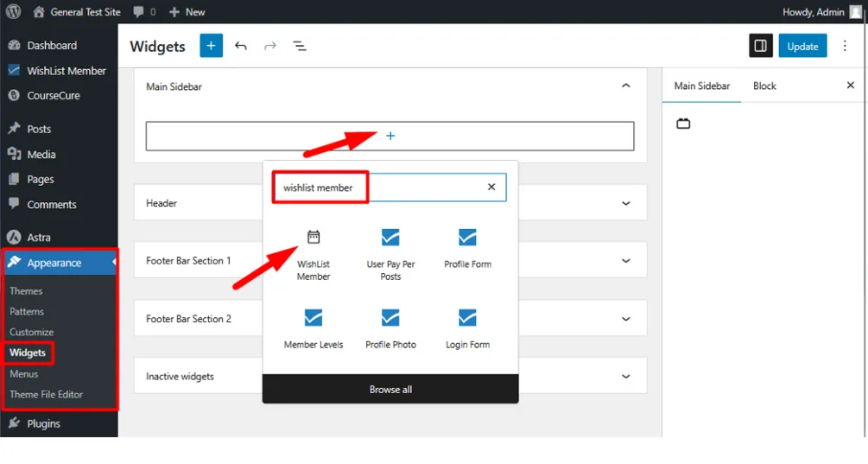Click the New plus in admin bar
868x464 pixels.
[x=174, y=11]
